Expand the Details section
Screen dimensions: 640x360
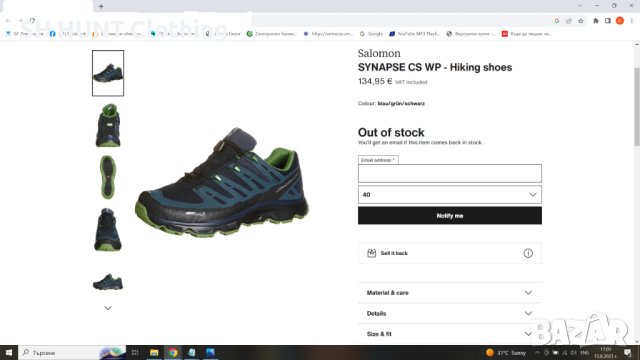click(450, 313)
